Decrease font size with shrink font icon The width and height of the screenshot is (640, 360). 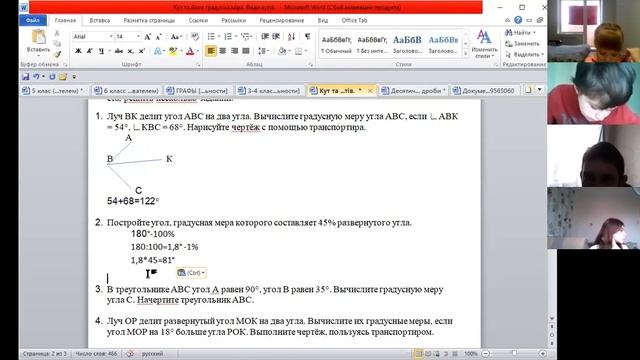click(159, 37)
